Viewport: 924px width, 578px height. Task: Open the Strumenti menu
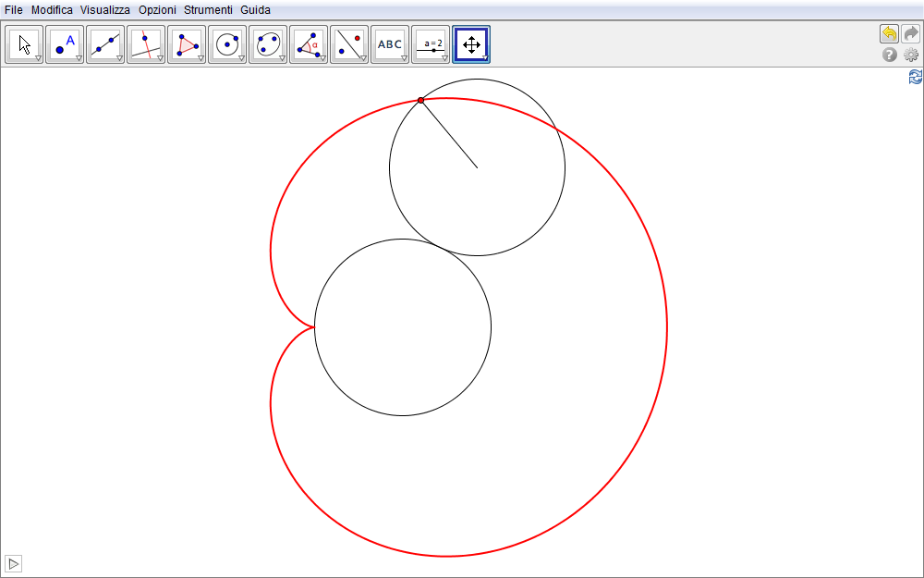pos(208,9)
